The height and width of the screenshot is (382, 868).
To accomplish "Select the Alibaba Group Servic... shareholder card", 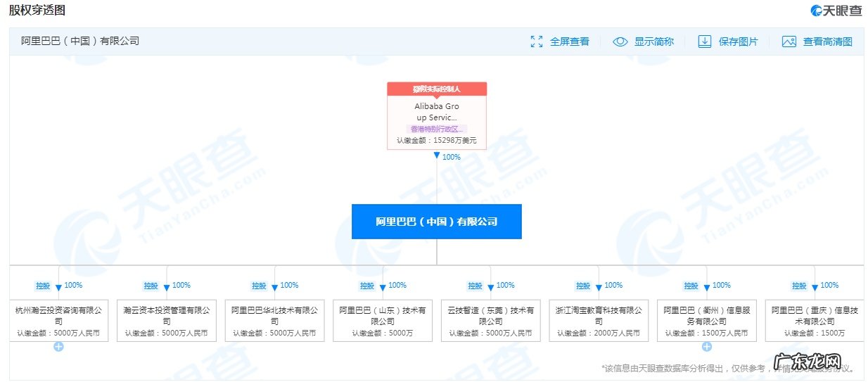I will click(437, 116).
